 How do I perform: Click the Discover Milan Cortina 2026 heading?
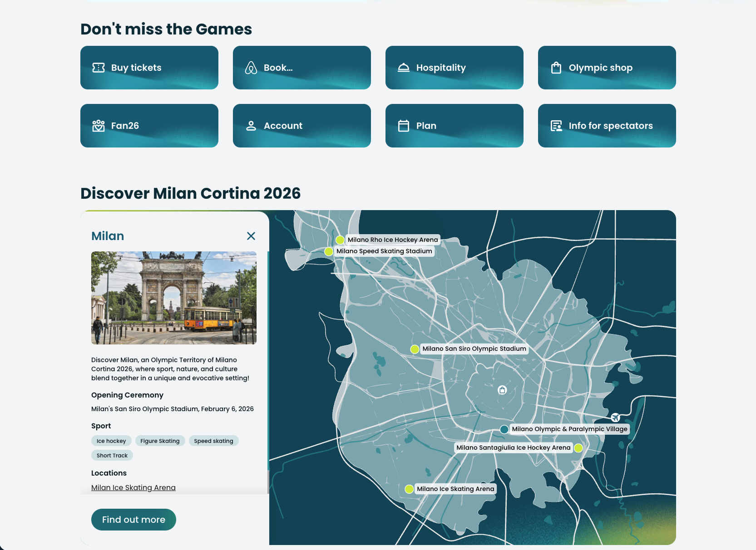(x=190, y=193)
